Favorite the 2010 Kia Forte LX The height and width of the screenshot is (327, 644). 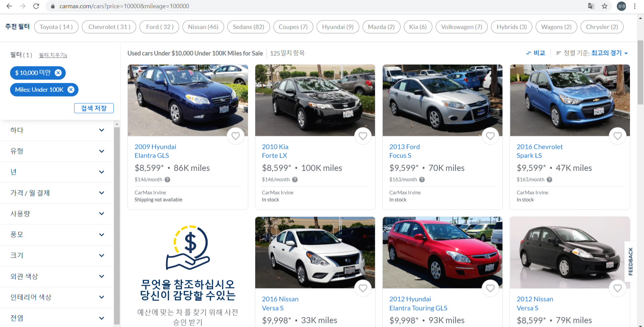pos(363,136)
